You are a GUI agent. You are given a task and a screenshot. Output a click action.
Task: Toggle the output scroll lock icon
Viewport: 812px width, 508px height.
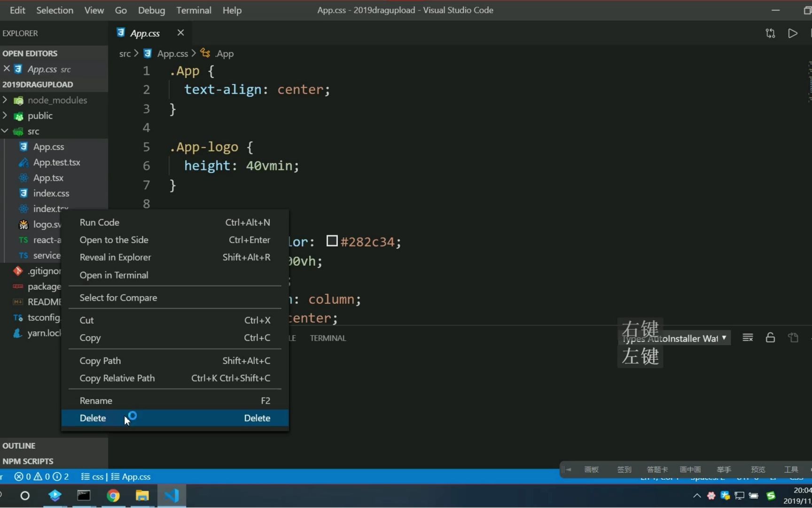coord(770,338)
